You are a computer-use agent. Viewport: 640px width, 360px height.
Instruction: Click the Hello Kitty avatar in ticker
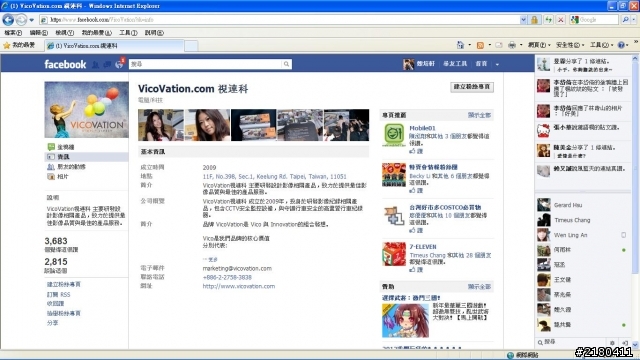click(x=543, y=131)
